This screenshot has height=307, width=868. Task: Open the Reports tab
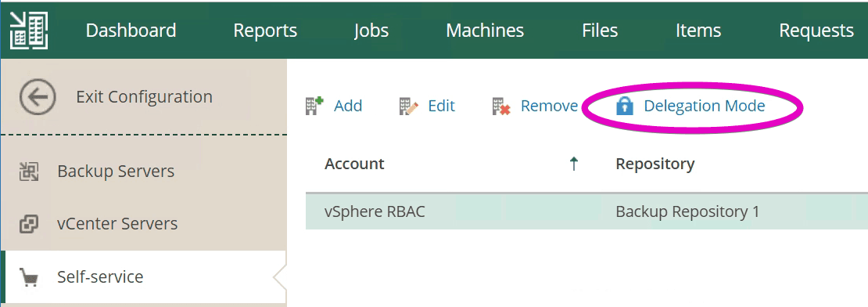coord(265,31)
